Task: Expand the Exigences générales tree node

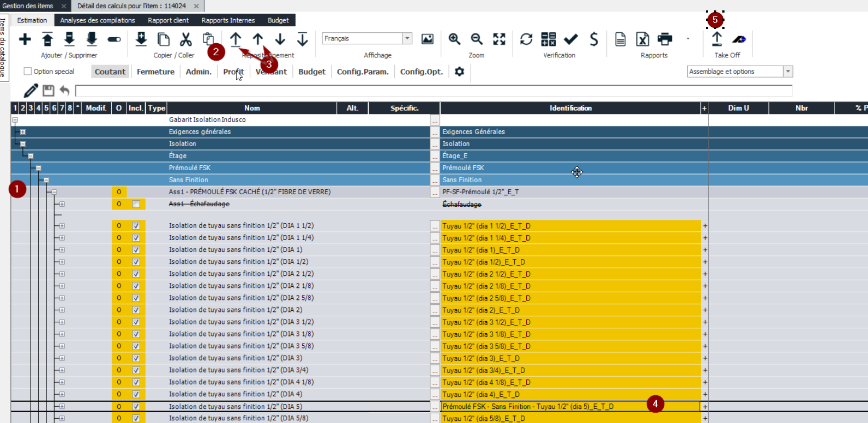Action: 23,132
